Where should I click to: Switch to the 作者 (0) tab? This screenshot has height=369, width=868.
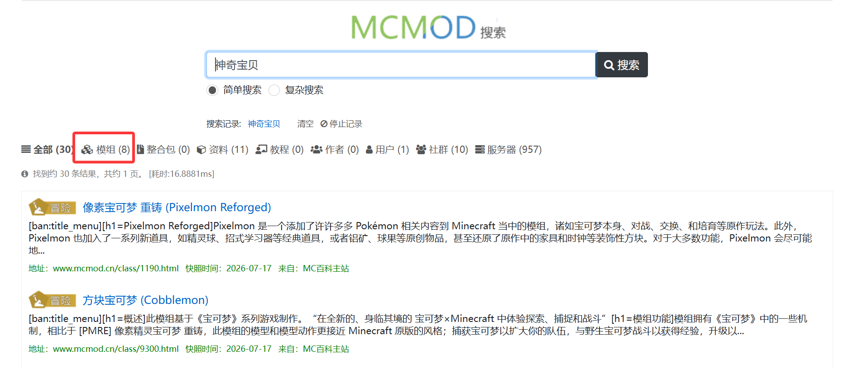335,150
